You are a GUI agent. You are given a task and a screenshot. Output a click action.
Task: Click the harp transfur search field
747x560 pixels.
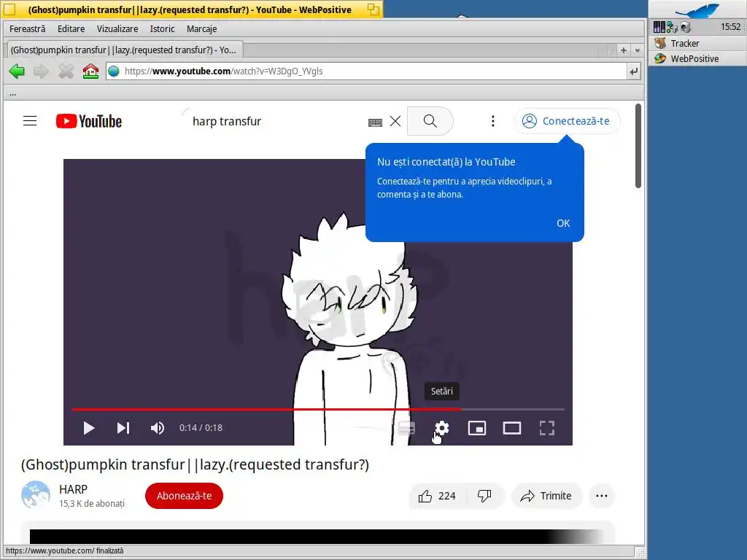(276, 122)
